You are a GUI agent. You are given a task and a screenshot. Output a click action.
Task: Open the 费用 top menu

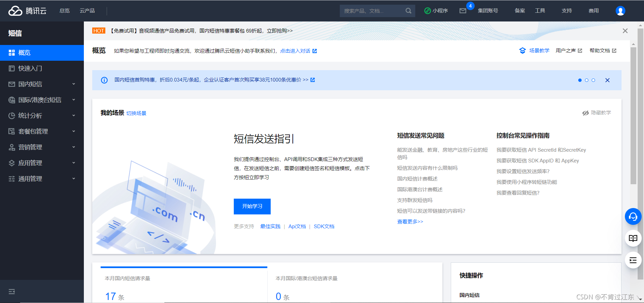tap(594, 11)
